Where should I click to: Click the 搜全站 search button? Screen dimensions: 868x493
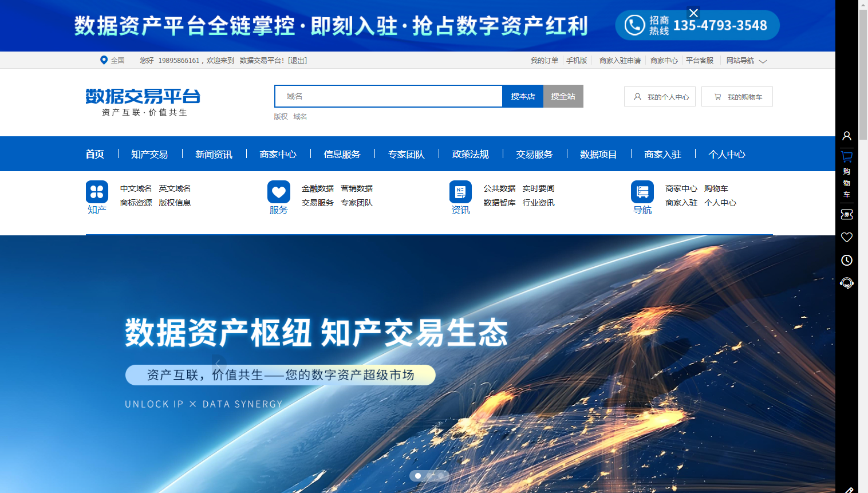(x=563, y=96)
